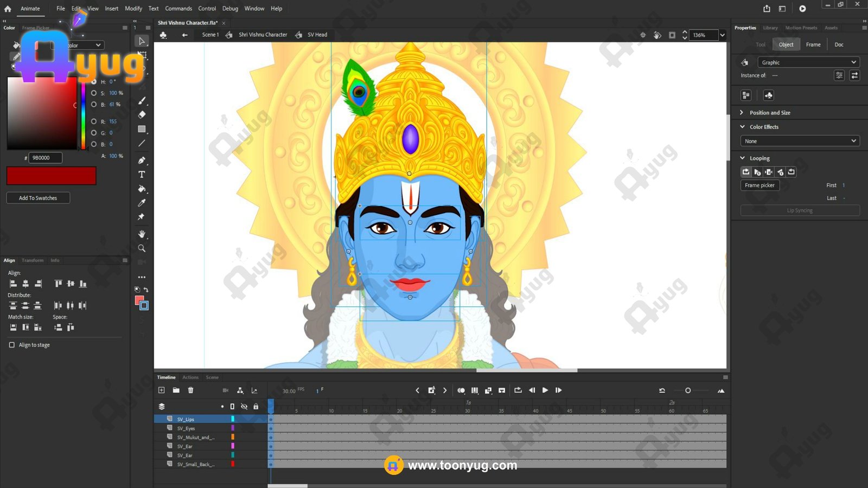The image size is (868, 488).
Task: Delete layer with trash icon
Action: (x=190, y=390)
